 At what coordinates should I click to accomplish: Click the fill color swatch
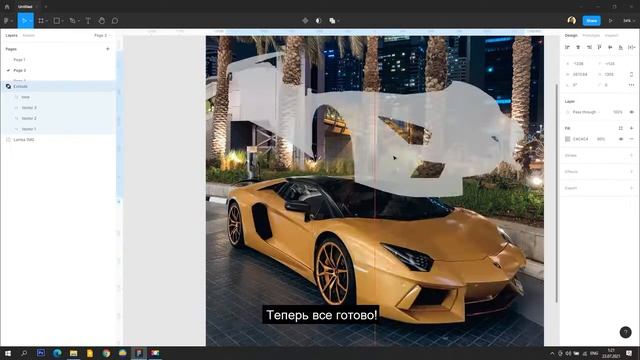tap(567, 139)
